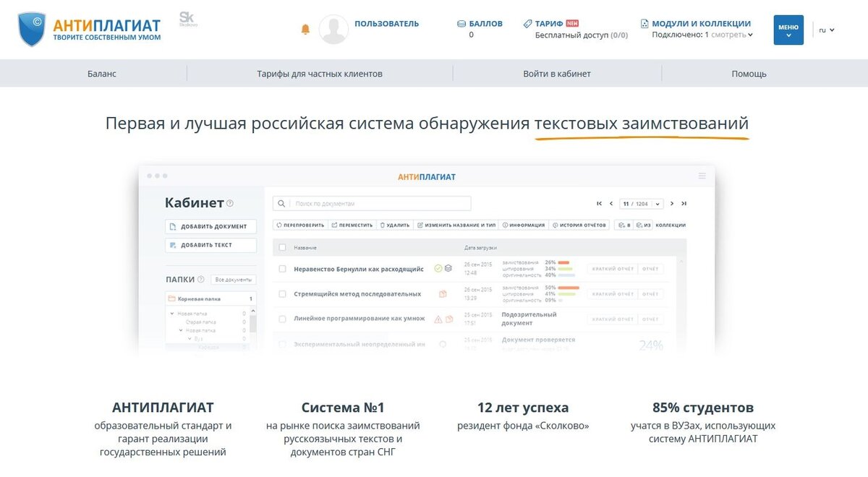Viewport: 868px width, 477px height.
Task: Click the 12 лет успеха heading
Action: pos(523,408)
